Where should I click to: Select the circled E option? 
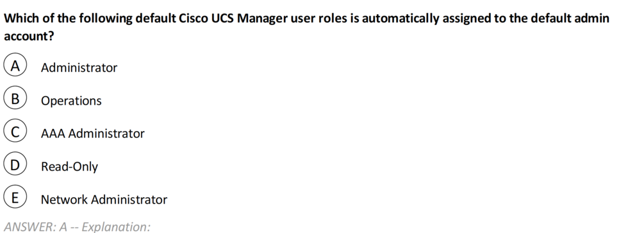[x=15, y=198]
